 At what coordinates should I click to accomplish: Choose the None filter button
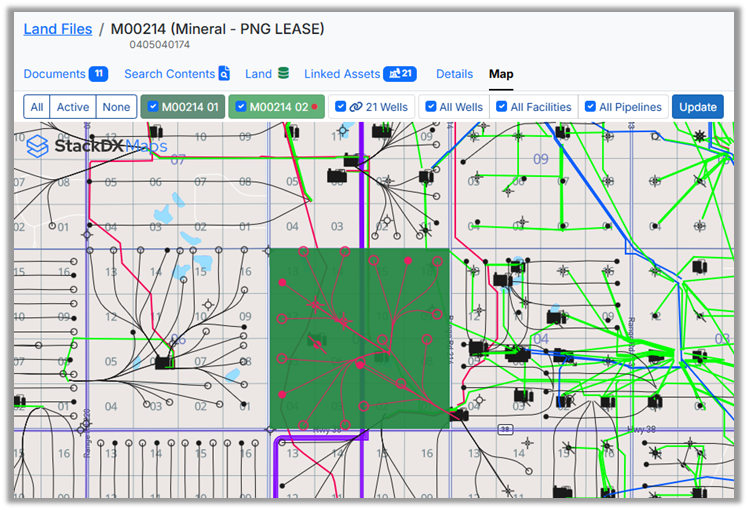(116, 107)
